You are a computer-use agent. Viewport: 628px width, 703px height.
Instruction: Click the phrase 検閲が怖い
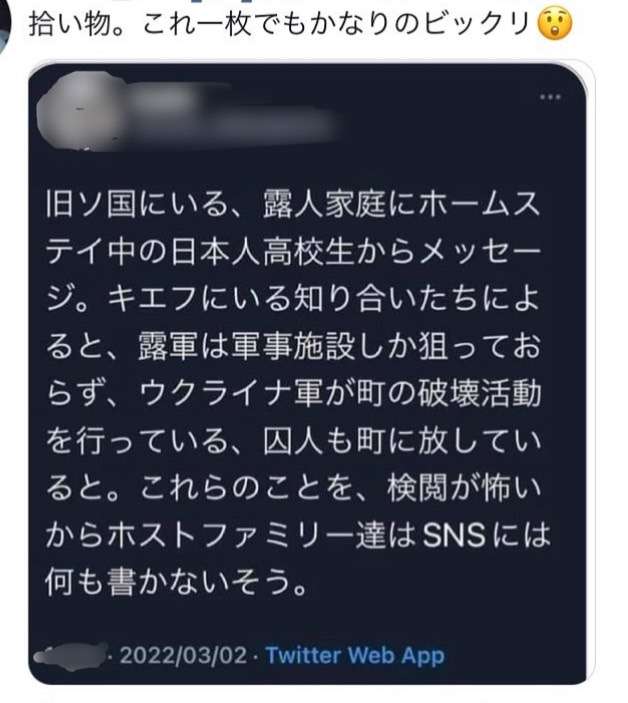[463, 487]
